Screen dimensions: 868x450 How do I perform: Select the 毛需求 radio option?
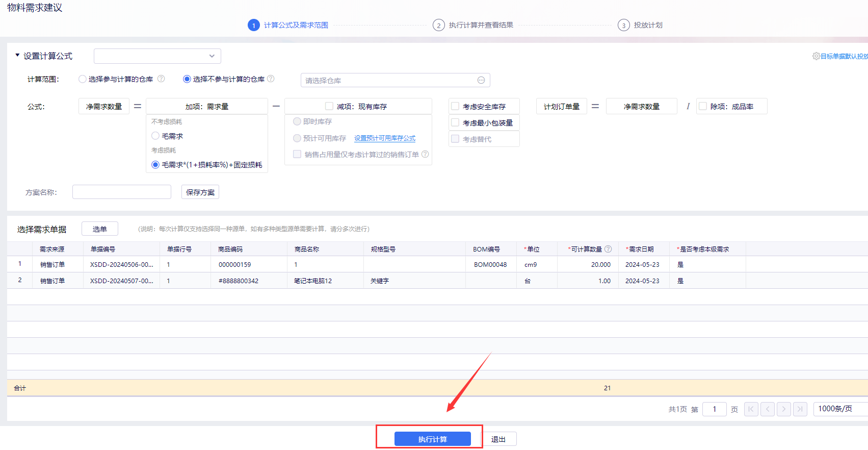(x=155, y=136)
